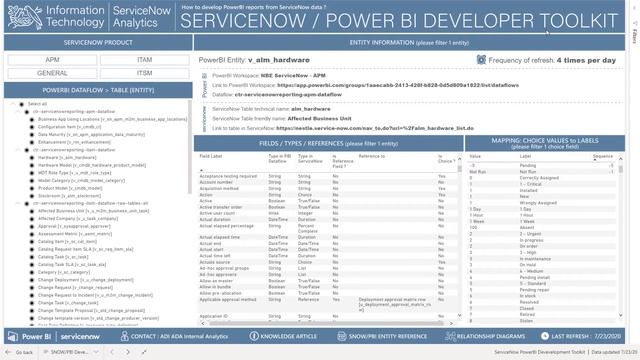Click the SNOW/PBI Entity Reference button
The width and height of the screenshot is (640, 360).
[382, 336]
